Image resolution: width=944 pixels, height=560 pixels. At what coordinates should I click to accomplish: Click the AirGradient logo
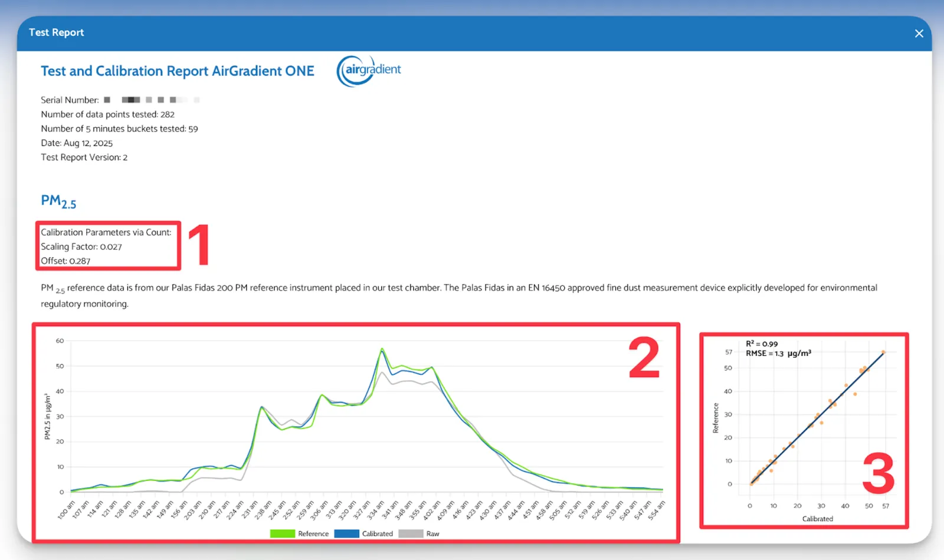tap(369, 71)
